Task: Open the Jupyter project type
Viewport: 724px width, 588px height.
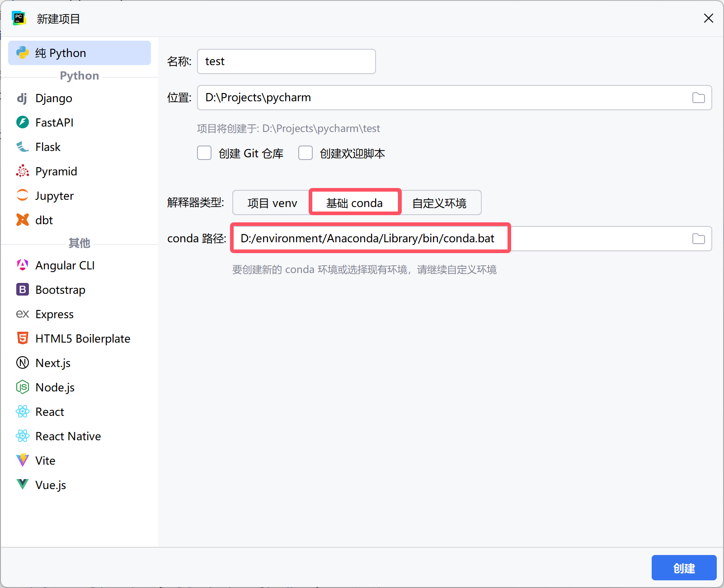Action: coord(22,195)
